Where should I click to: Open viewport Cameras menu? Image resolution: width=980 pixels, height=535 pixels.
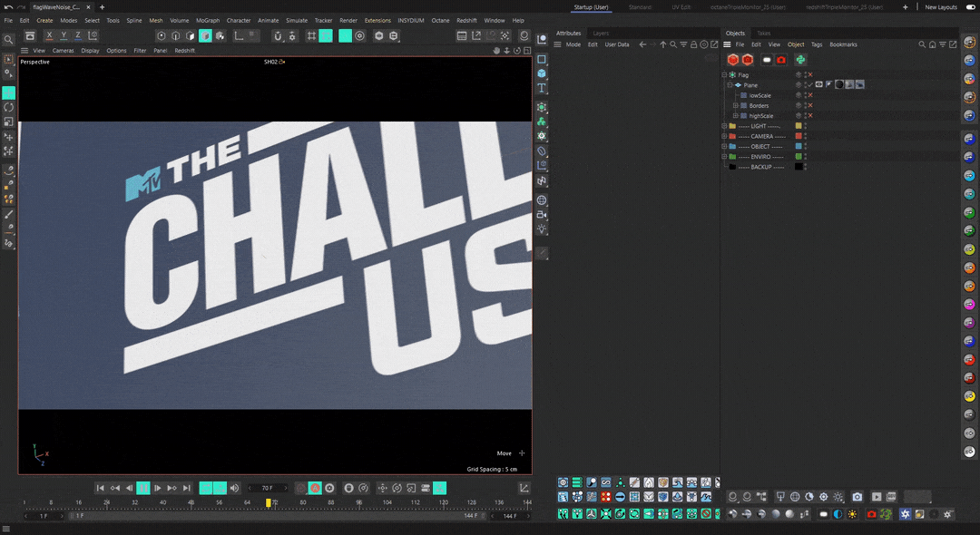pyautogui.click(x=63, y=51)
